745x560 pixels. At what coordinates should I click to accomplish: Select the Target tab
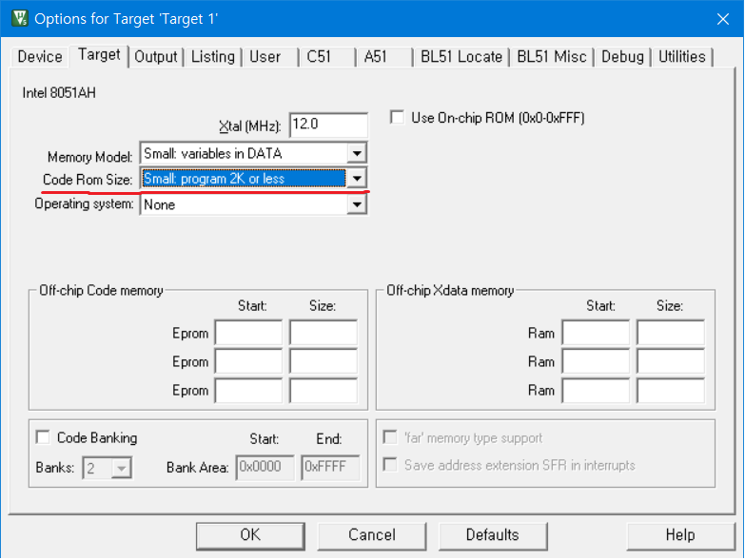click(x=99, y=55)
